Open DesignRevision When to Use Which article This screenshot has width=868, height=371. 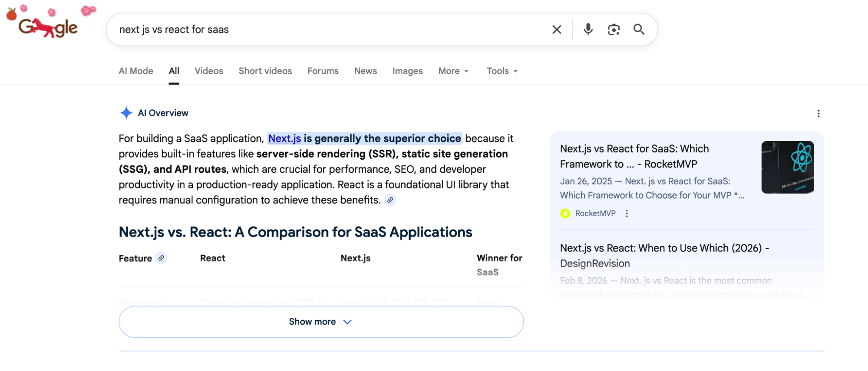point(665,256)
